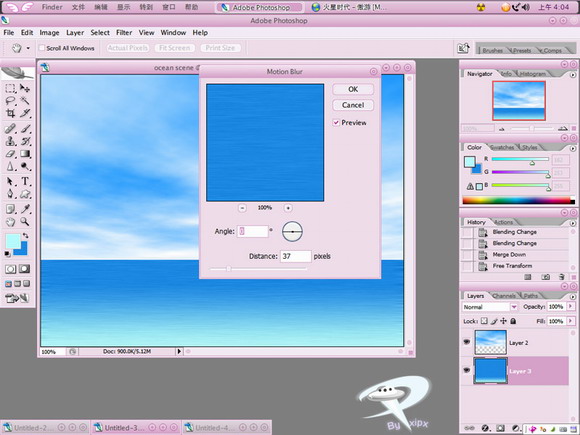Switch to Quick Mask mode

pos(24,269)
